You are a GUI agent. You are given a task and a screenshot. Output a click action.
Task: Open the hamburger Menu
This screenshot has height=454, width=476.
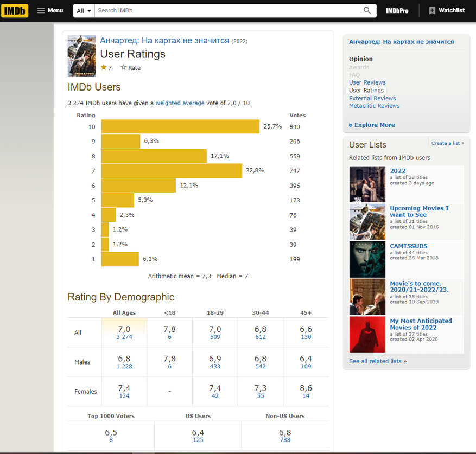click(50, 11)
